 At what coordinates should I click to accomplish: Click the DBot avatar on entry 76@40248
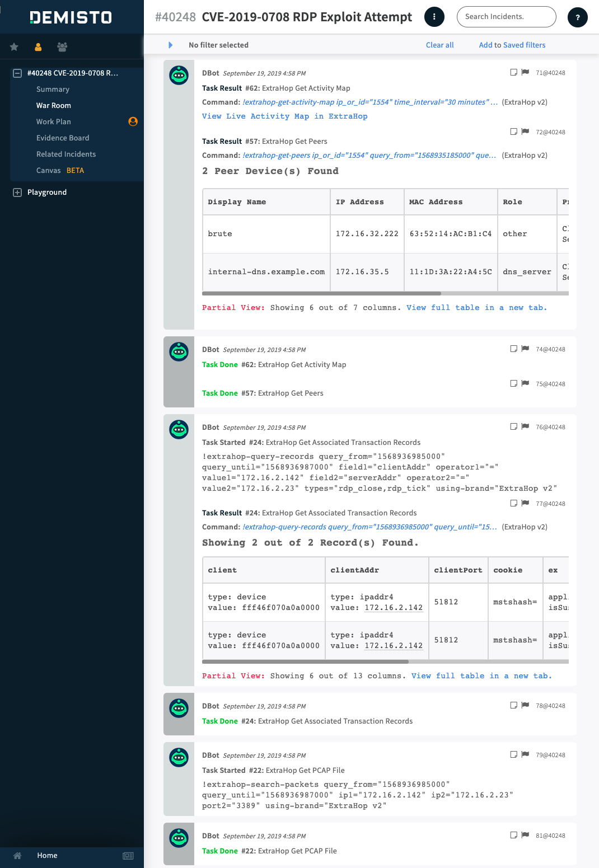point(179,429)
